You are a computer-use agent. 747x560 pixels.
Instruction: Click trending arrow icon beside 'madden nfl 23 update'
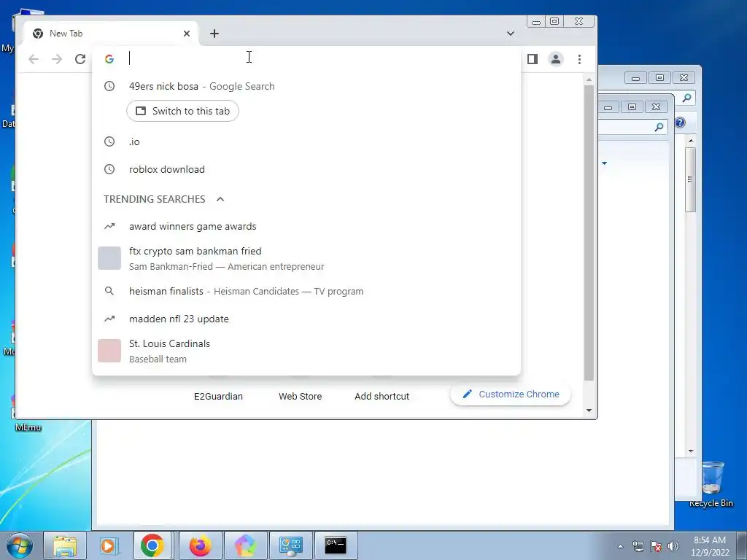pyautogui.click(x=109, y=319)
